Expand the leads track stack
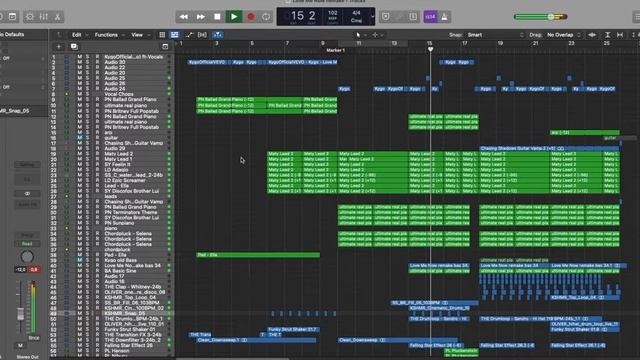Image resolution: width=640 pixels, height=360 pixels. click(x=67, y=196)
